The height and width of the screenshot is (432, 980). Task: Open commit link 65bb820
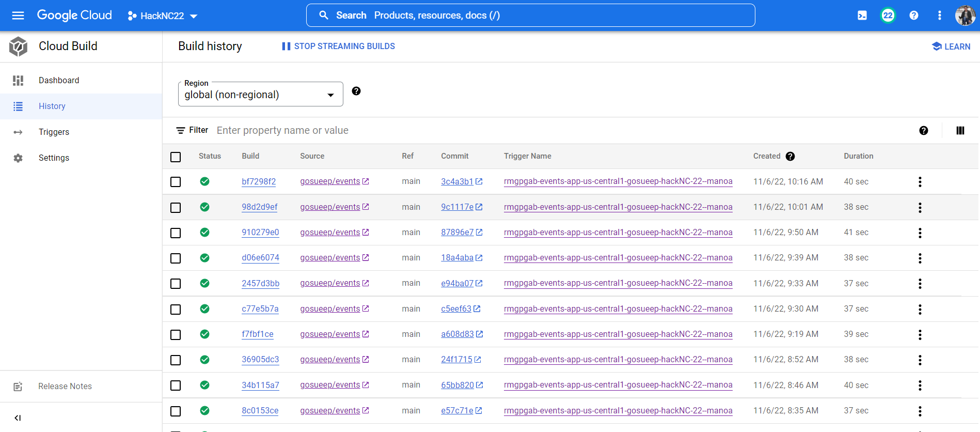(x=457, y=385)
